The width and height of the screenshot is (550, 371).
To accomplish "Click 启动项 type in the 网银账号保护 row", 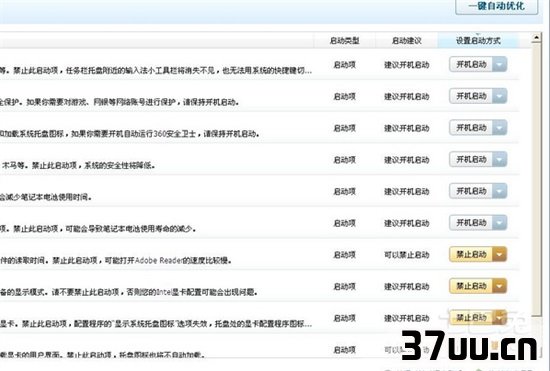I will (344, 96).
